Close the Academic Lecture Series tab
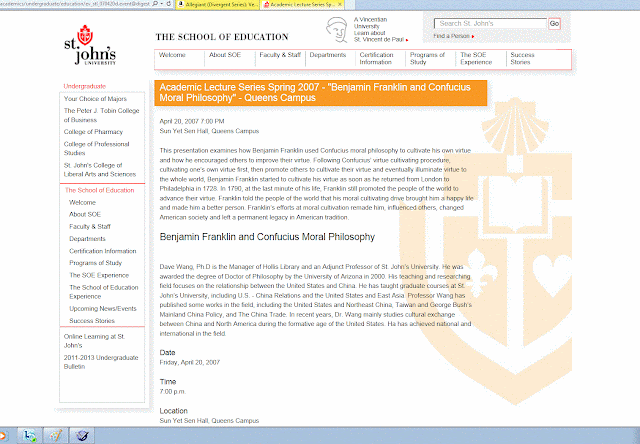 340,4
